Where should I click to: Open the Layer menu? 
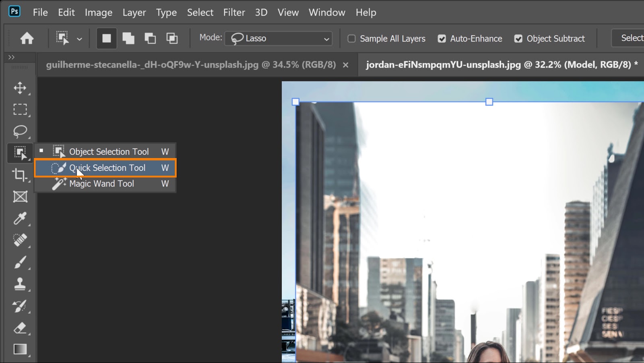pyautogui.click(x=134, y=12)
